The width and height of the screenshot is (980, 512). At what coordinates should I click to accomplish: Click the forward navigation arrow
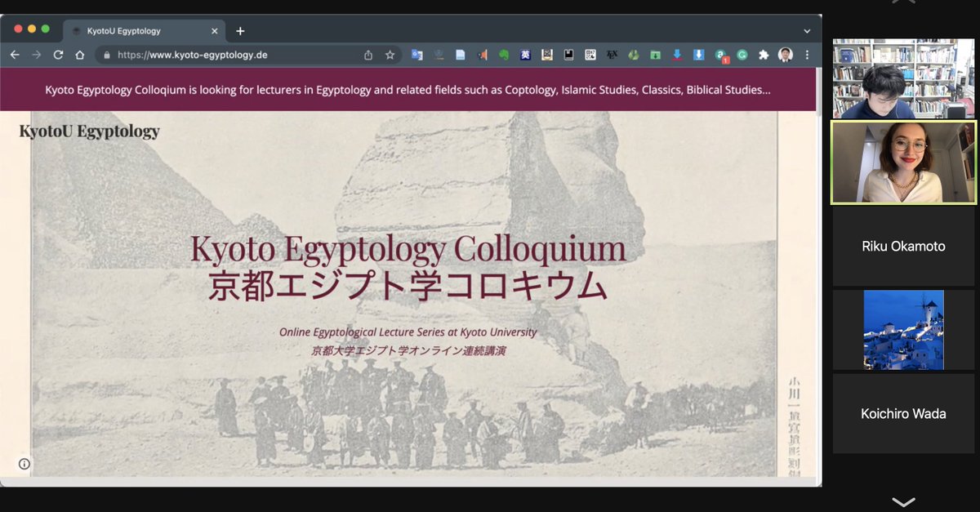(36, 55)
